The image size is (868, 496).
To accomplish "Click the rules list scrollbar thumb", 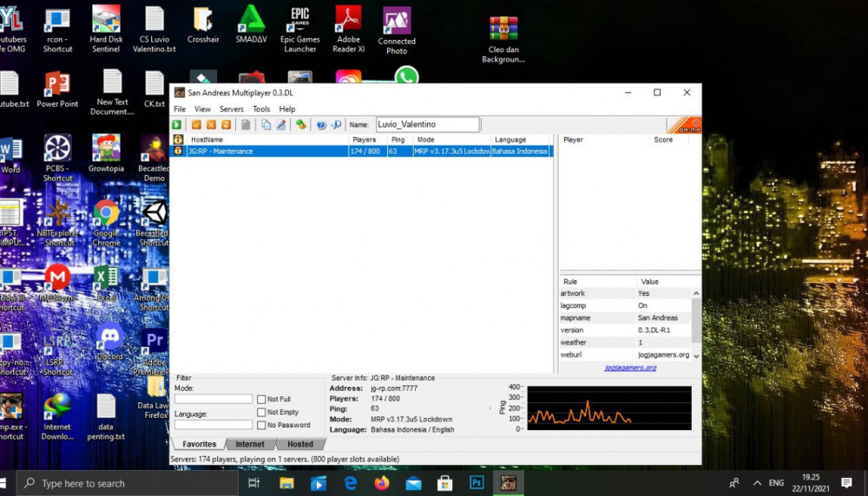I will (696, 320).
